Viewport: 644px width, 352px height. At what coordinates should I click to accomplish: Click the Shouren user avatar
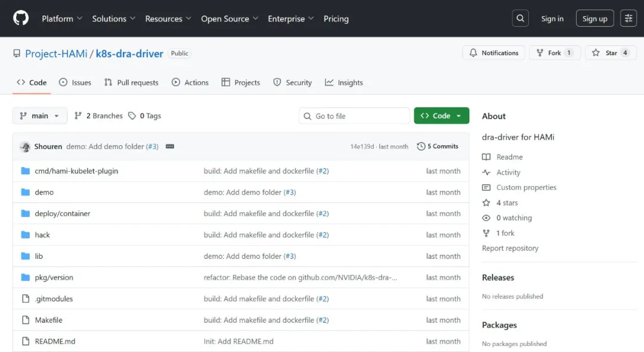point(25,147)
